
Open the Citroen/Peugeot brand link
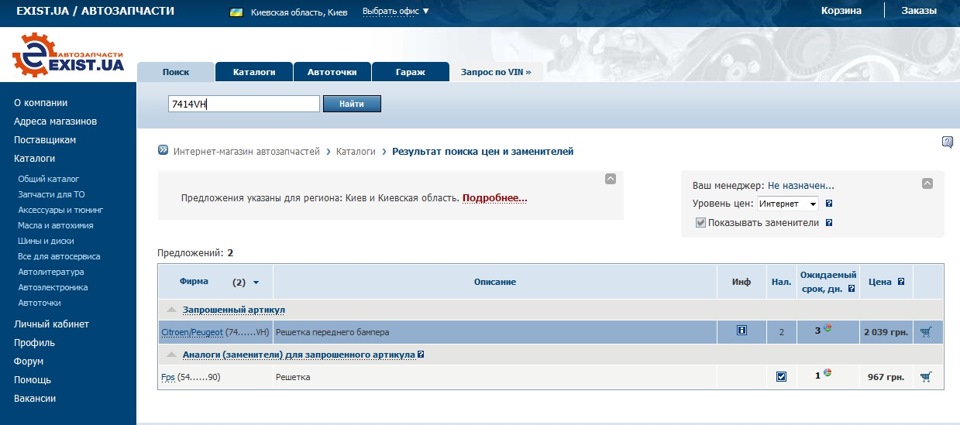tap(192, 332)
